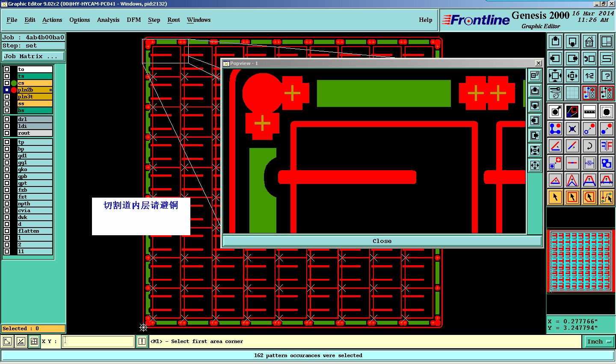Click the X Y coordinate input field
This screenshot has height=364, width=616.
[98, 341]
